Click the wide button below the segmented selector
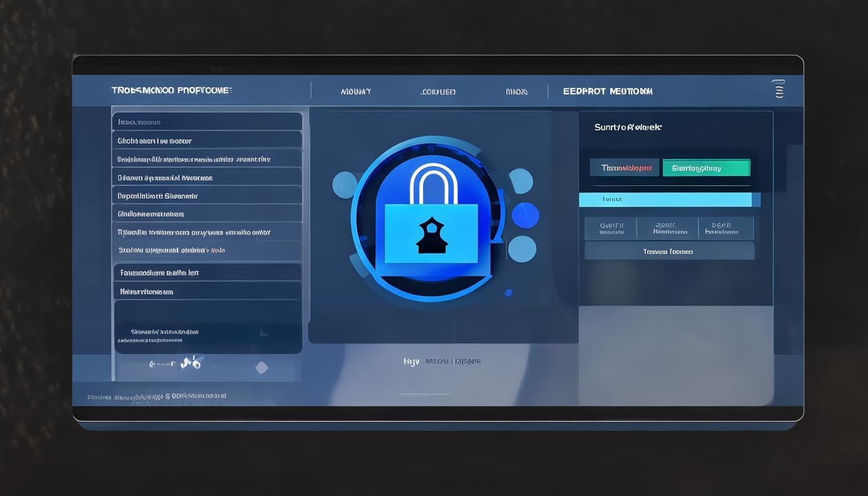Image resolution: width=868 pixels, height=496 pixels. coord(668,251)
